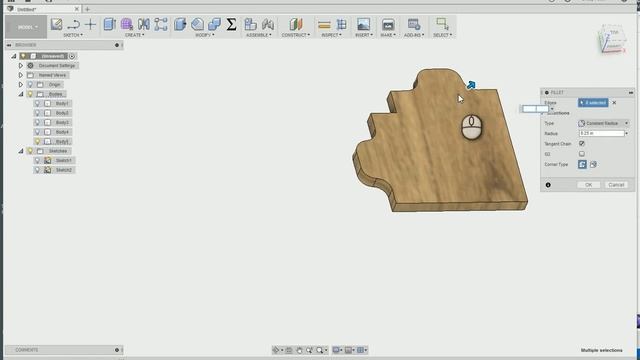Open Change Parameters sigma icon
Image resolution: width=640 pixels, height=360 pixels.
click(x=231, y=24)
